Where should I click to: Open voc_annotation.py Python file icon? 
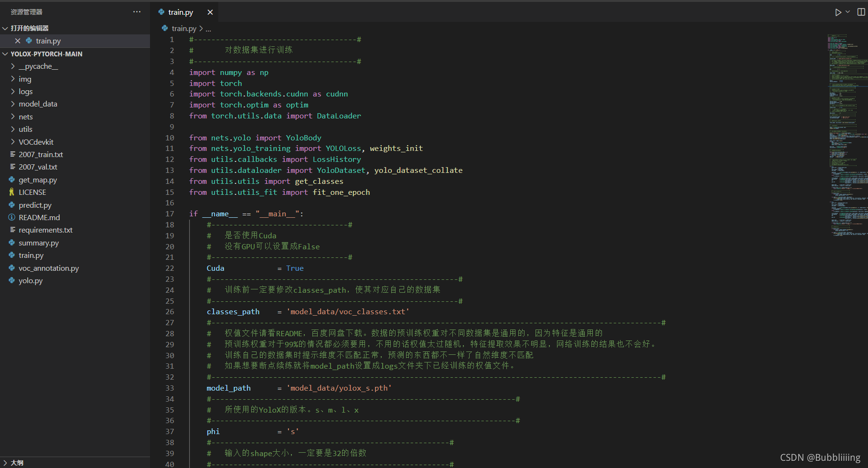pyautogui.click(x=12, y=268)
